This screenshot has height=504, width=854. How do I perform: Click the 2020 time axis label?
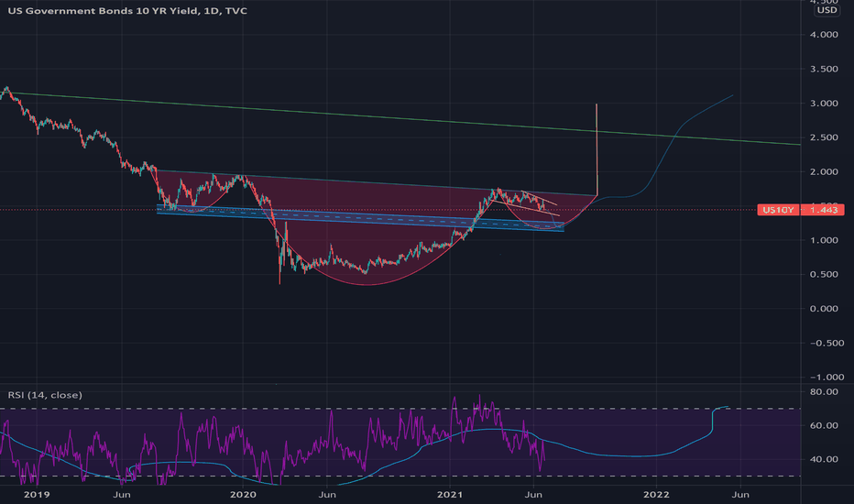pos(243,494)
